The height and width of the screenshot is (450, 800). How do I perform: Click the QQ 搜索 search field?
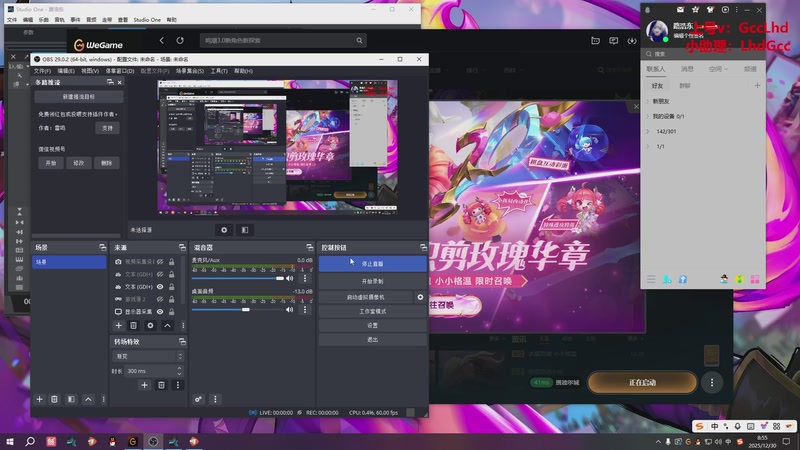point(703,54)
